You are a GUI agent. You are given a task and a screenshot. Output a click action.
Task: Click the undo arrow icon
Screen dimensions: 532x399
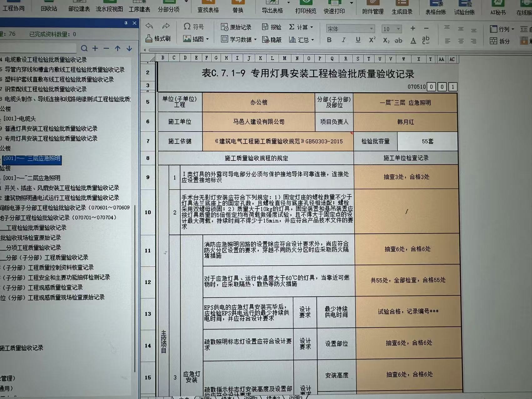click(149, 26)
